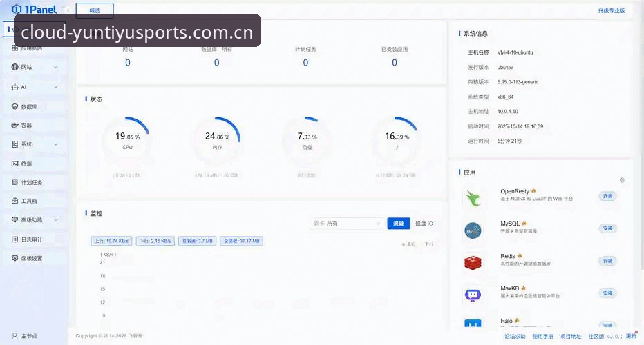Viewport: 644px width, 345px height.
Task: Click the CPU usage gauge
Action: [127, 140]
